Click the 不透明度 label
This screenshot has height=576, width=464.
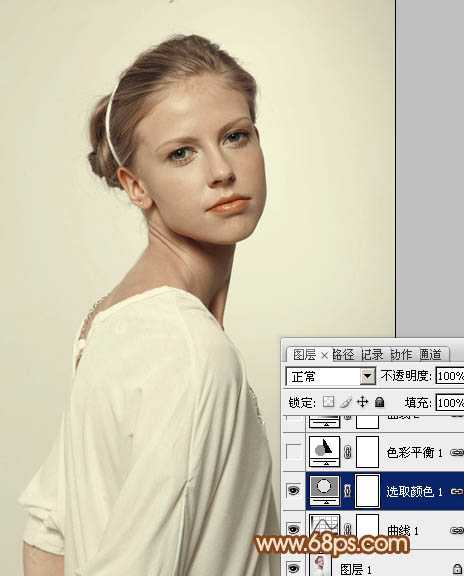pyautogui.click(x=406, y=375)
